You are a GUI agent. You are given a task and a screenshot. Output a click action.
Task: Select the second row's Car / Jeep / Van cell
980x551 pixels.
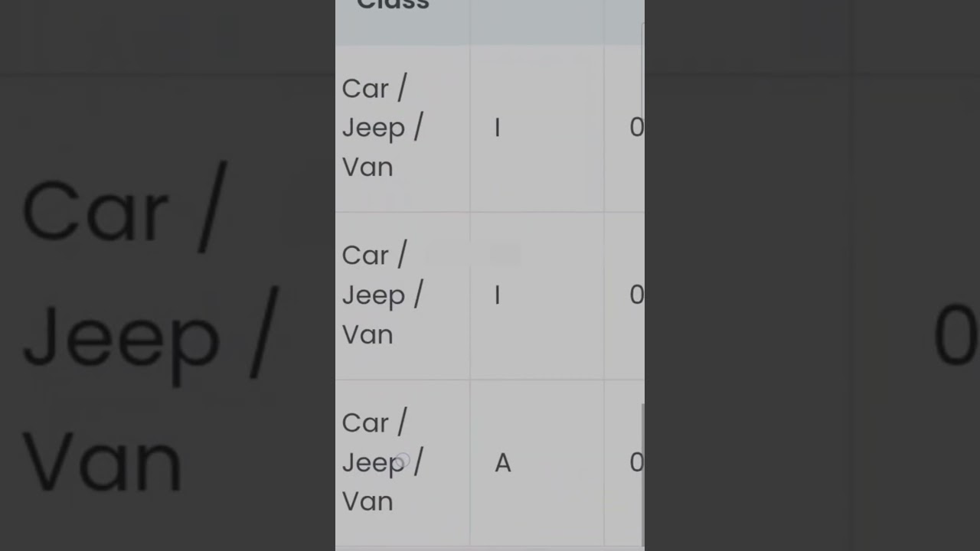coord(382,295)
